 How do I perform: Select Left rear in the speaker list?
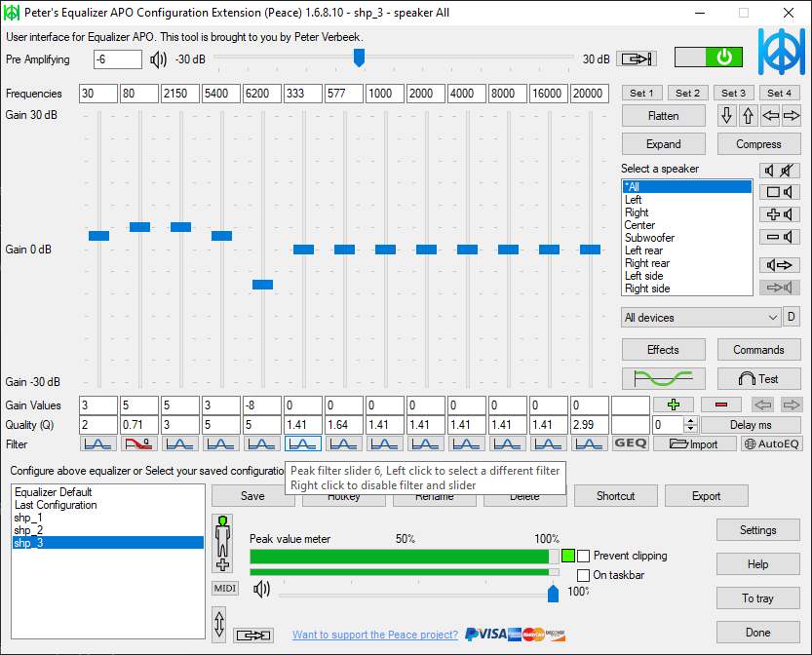pyautogui.click(x=686, y=250)
